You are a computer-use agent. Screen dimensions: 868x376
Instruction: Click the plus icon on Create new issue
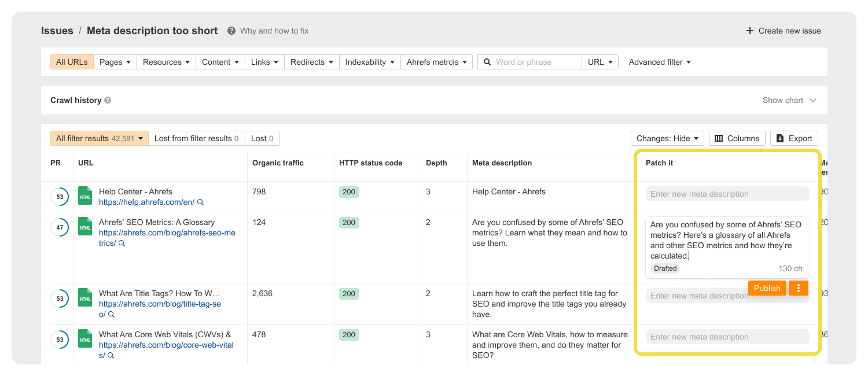749,31
